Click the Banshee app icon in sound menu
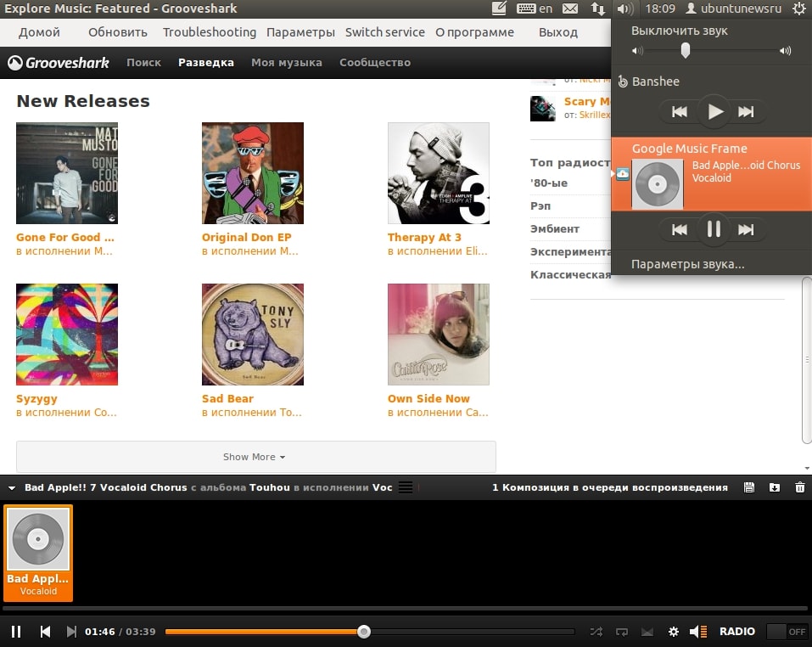 click(x=623, y=82)
